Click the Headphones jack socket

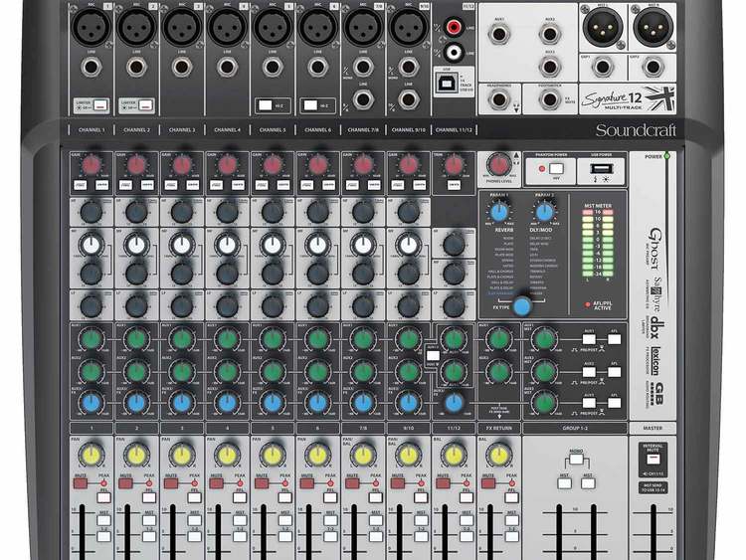click(x=499, y=99)
